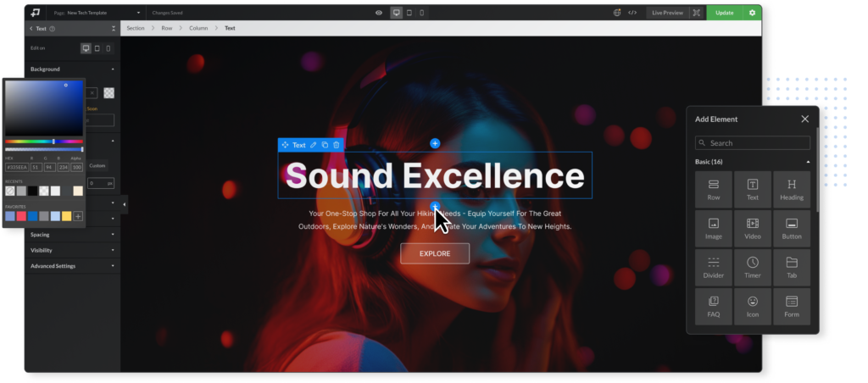Pick the no-color recent swatch

10,191
